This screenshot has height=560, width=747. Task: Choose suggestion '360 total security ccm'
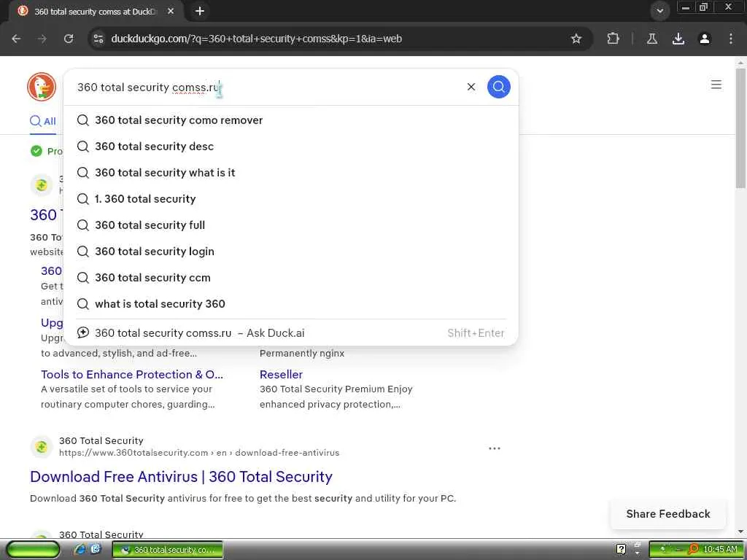coord(290,277)
